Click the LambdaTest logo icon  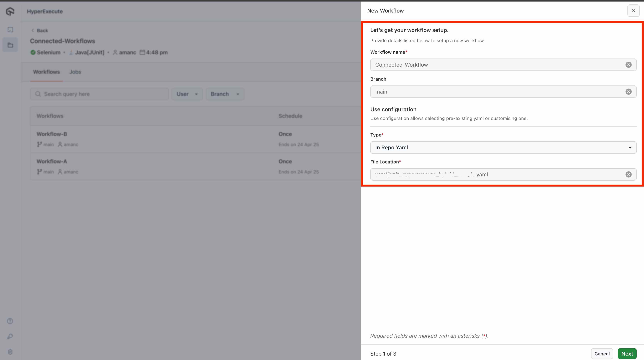(10, 11)
